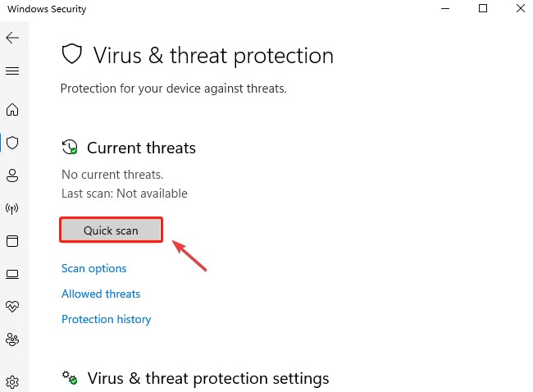Open Device performance & health heart icon
The image size is (533, 392).
click(12, 307)
